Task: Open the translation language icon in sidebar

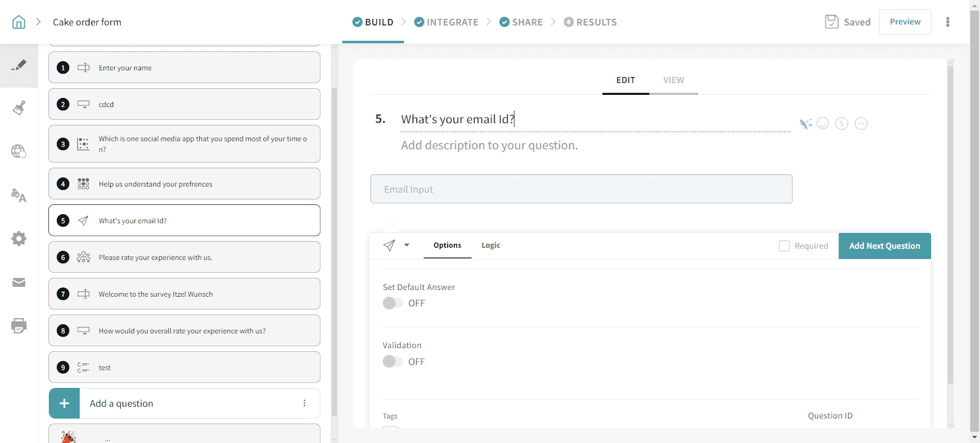Action: coord(19,196)
